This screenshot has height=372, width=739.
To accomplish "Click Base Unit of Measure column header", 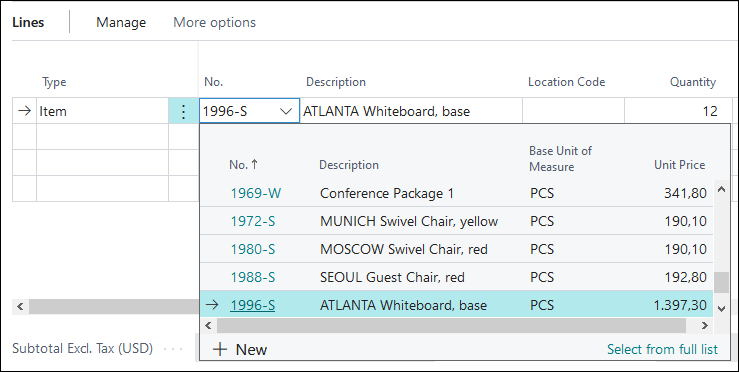I will coord(560,158).
